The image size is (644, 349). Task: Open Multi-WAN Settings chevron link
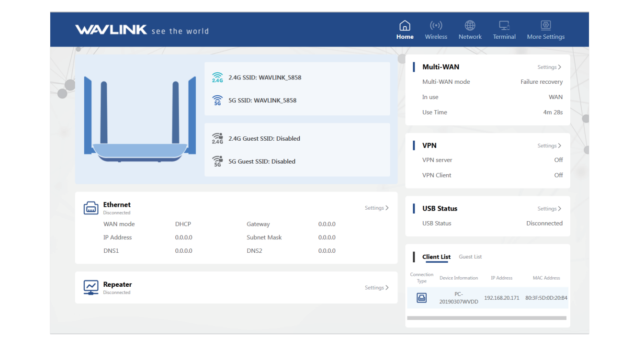coord(549,68)
